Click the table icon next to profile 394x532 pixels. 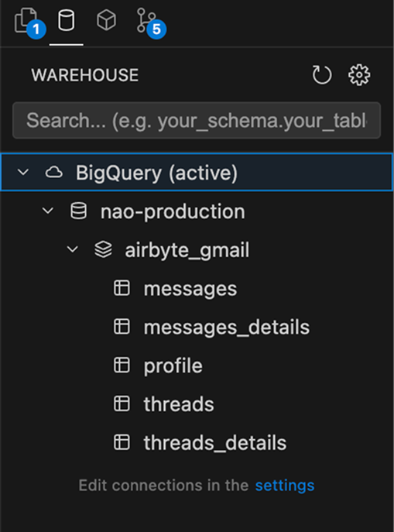122,366
